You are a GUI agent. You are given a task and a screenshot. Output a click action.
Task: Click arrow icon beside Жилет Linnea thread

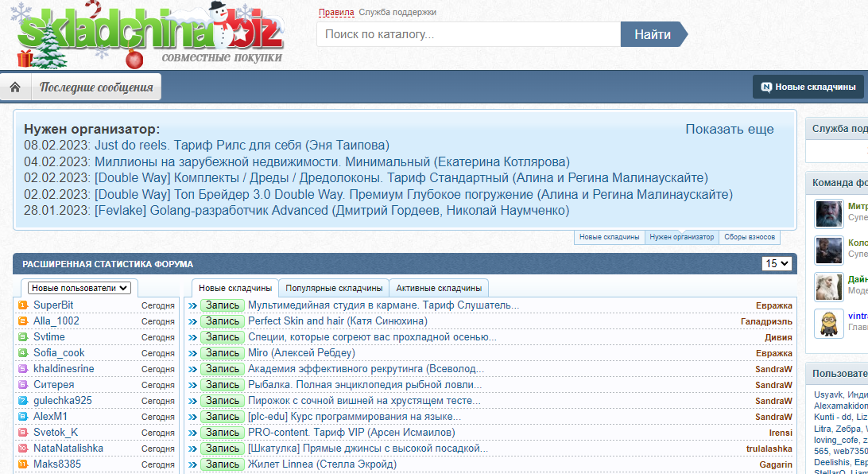pyautogui.click(x=192, y=464)
